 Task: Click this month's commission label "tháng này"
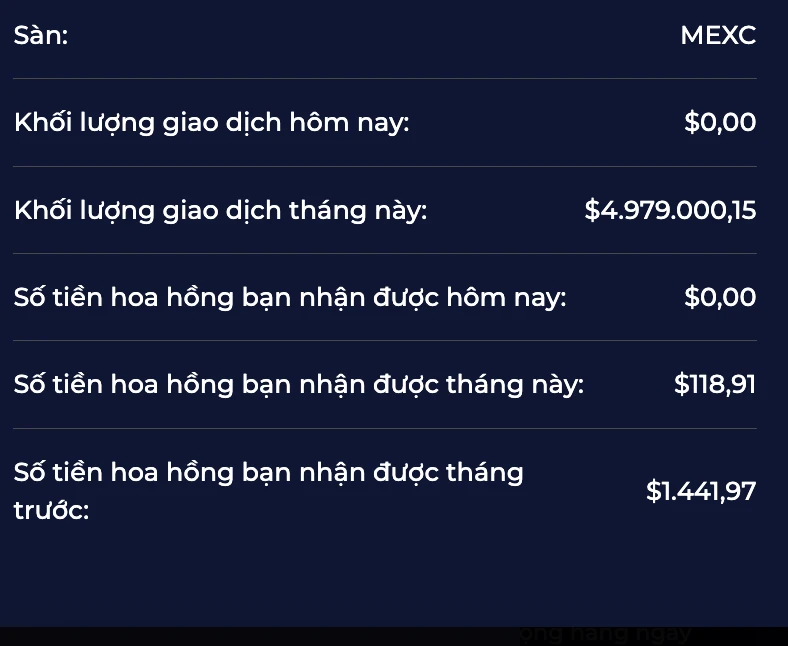(x=299, y=385)
